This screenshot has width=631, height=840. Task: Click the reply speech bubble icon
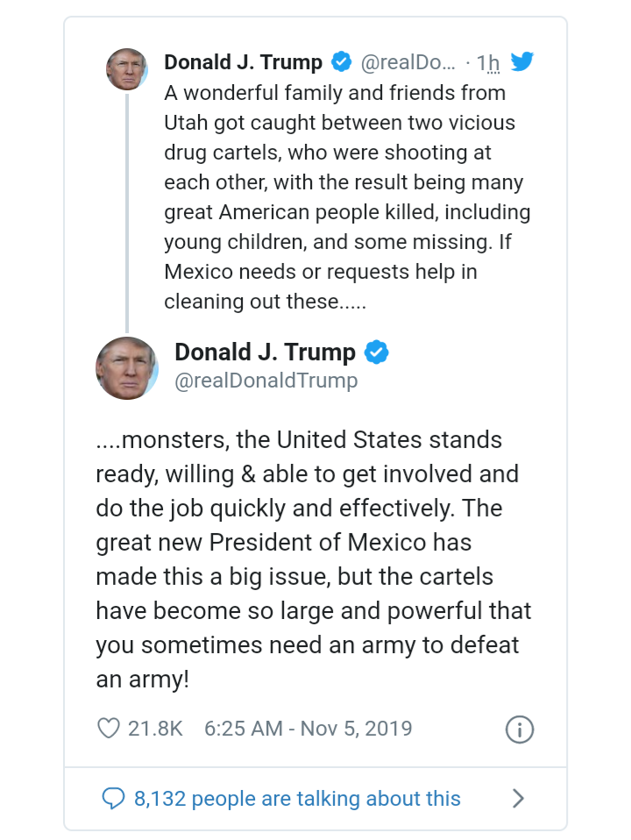pyautogui.click(x=114, y=798)
